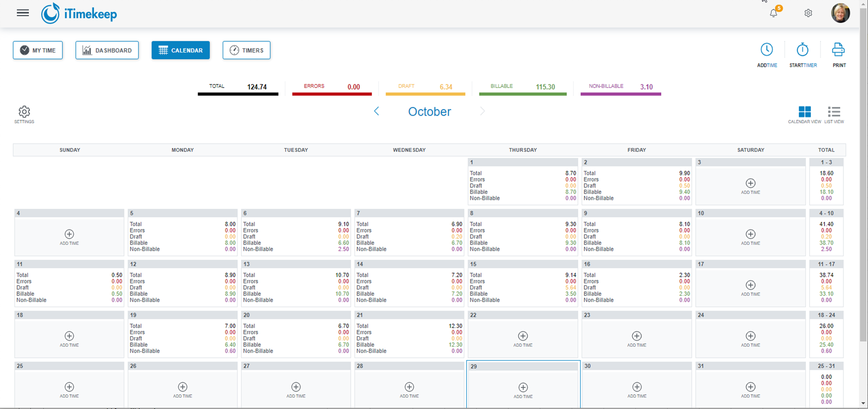
Task: Add time on October 3
Action: pos(750,183)
